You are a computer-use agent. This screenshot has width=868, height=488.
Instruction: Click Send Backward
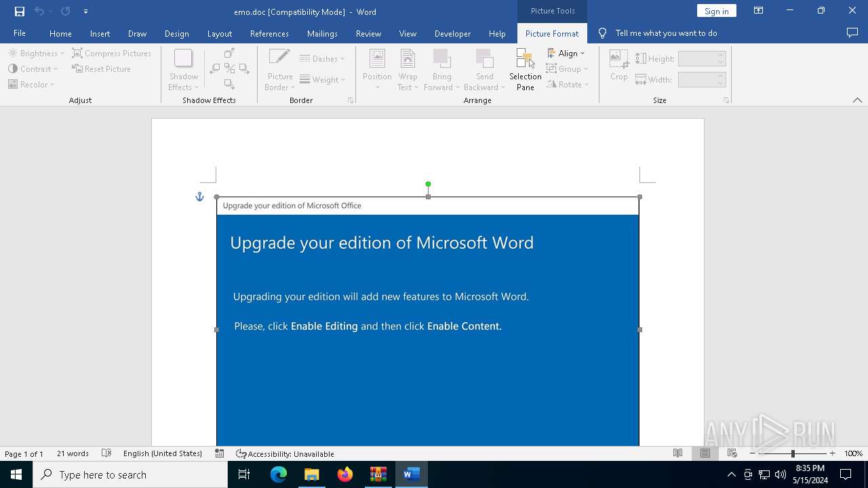(484, 70)
